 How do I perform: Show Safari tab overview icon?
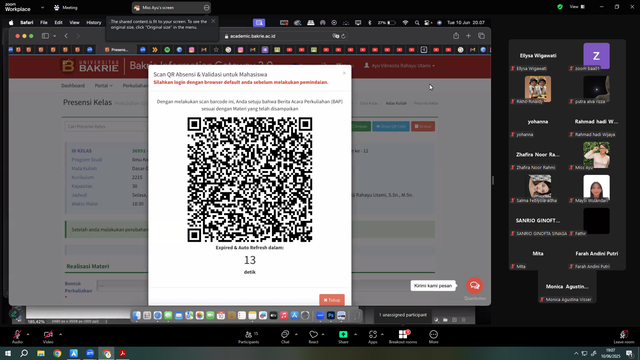point(482,36)
